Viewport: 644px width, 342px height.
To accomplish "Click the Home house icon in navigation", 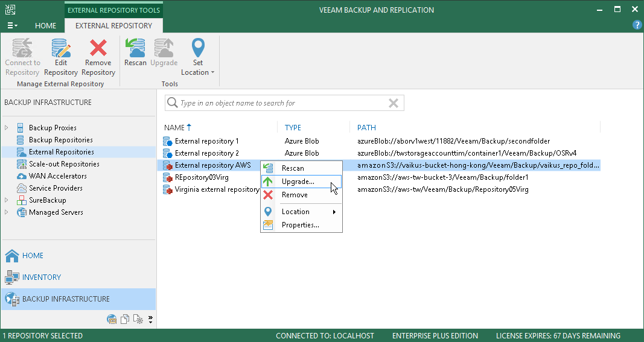I will (x=11, y=256).
